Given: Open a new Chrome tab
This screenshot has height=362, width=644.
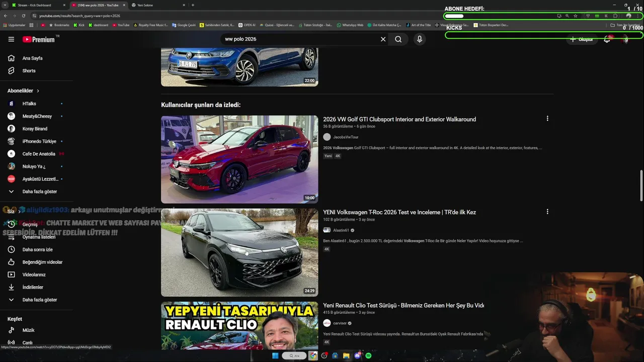Looking at the screenshot, I should [x=193, y=5].
